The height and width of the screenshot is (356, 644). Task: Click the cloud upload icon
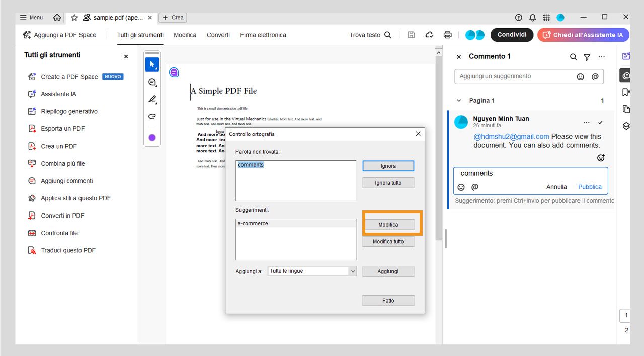click(429, 35)
